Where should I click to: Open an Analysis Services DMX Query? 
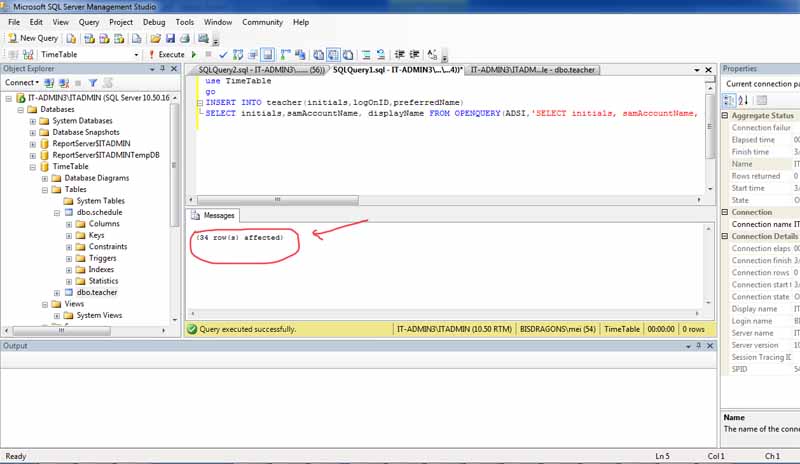tap(104, 38)
